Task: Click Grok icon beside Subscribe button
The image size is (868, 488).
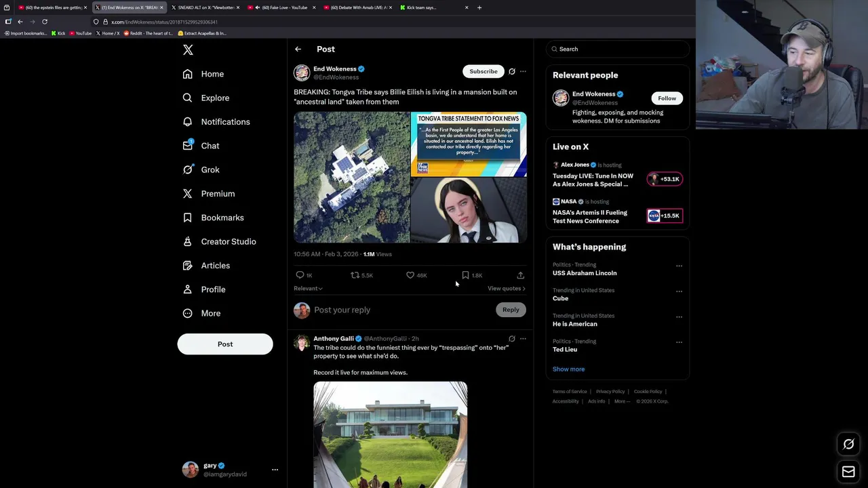Action: pyautogui.click(x=512, y=71)
